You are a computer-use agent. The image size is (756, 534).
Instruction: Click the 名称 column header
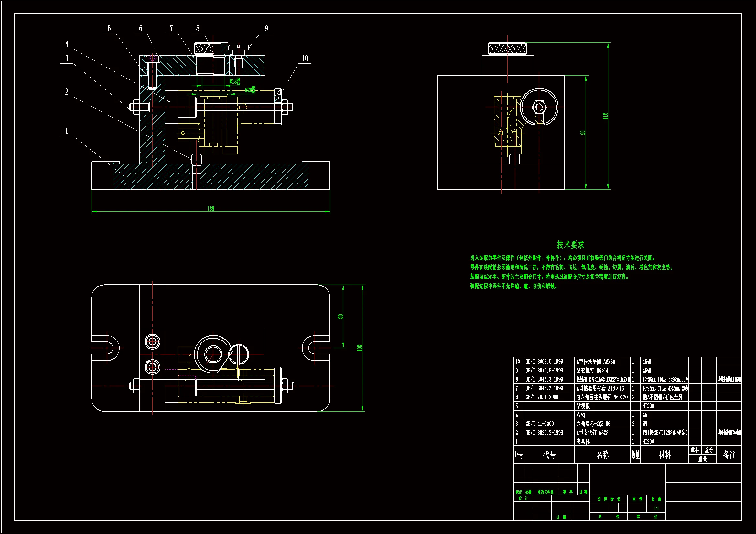[x=602, y=455]
